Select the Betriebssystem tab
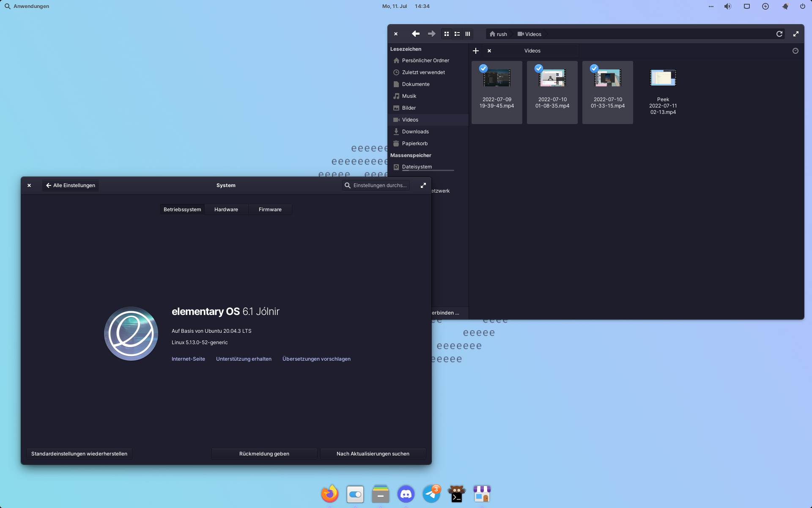This screenshot has height=508, width=812. coord(182,210)
